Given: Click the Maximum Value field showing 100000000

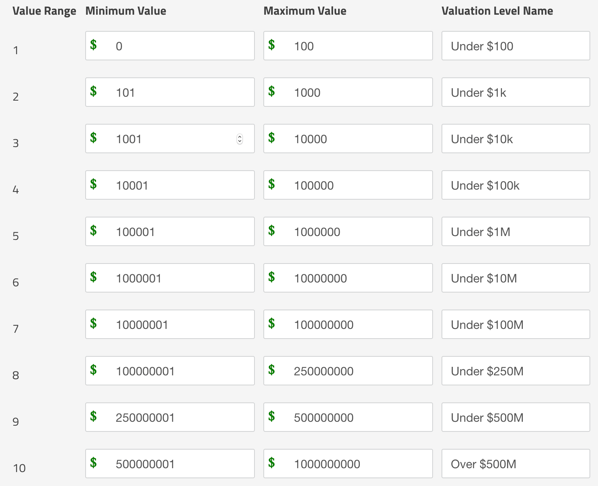Looking at the screenshot, I should 348,324.
